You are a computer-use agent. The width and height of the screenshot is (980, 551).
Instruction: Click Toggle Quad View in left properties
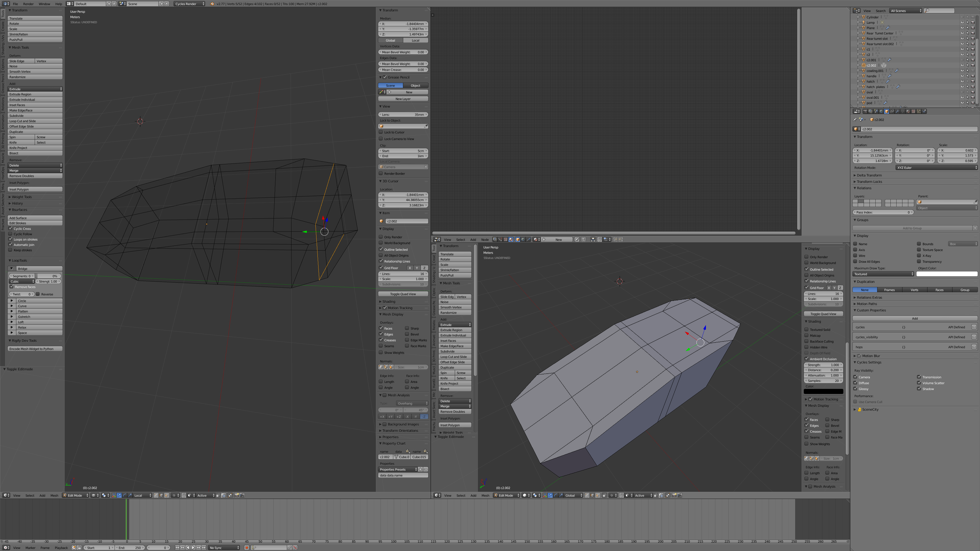pyautogui.click(x=403, y=294)
